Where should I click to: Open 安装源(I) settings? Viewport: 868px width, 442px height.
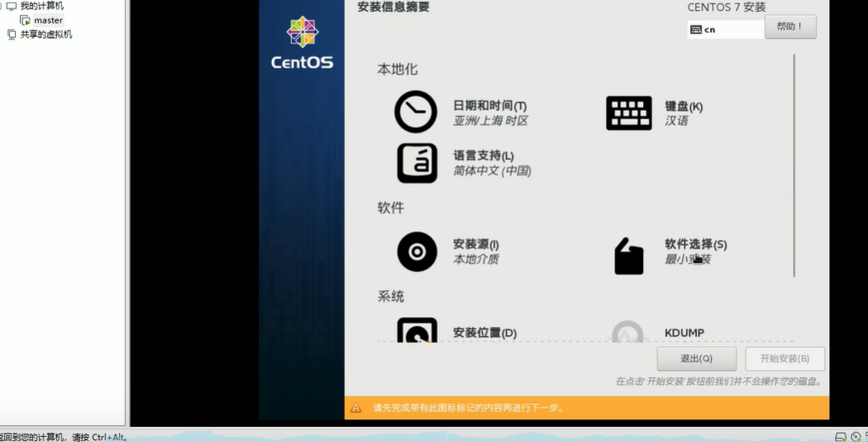[x=476, y=245]
